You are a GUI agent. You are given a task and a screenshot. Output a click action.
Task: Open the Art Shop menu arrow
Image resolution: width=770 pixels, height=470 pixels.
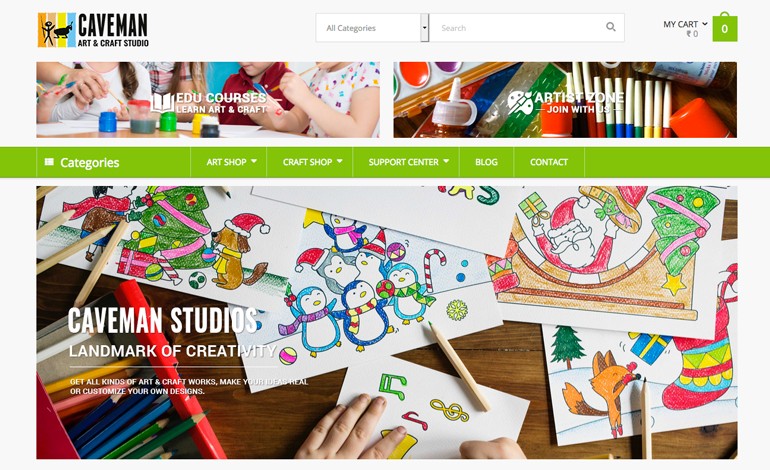pos(254,161)
